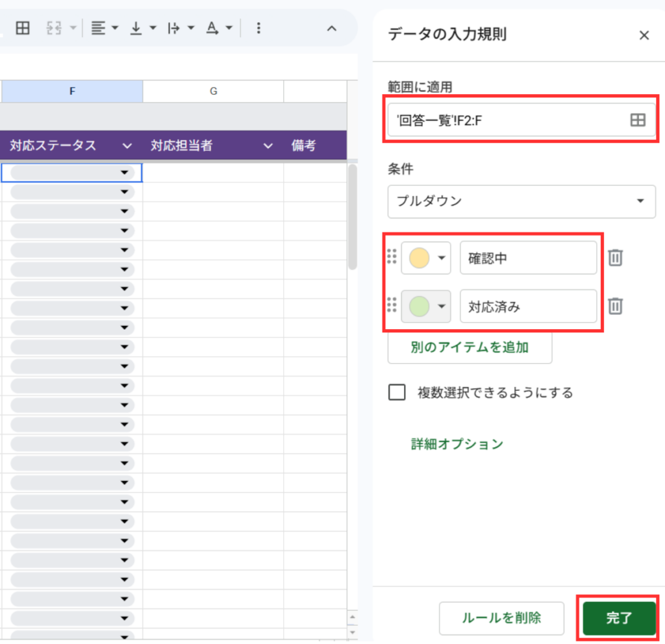Click the borders toolbar icon

(x=23, y=29)
